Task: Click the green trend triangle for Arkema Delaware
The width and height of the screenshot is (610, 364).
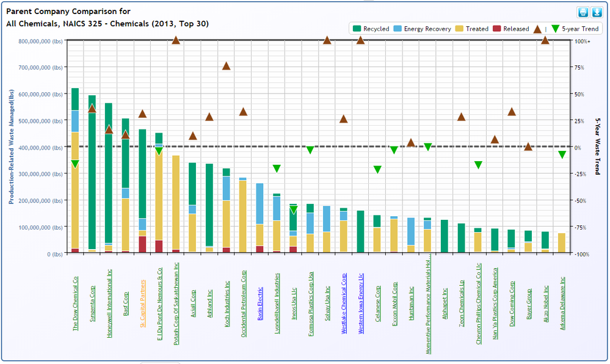Action: pos(562,155)
